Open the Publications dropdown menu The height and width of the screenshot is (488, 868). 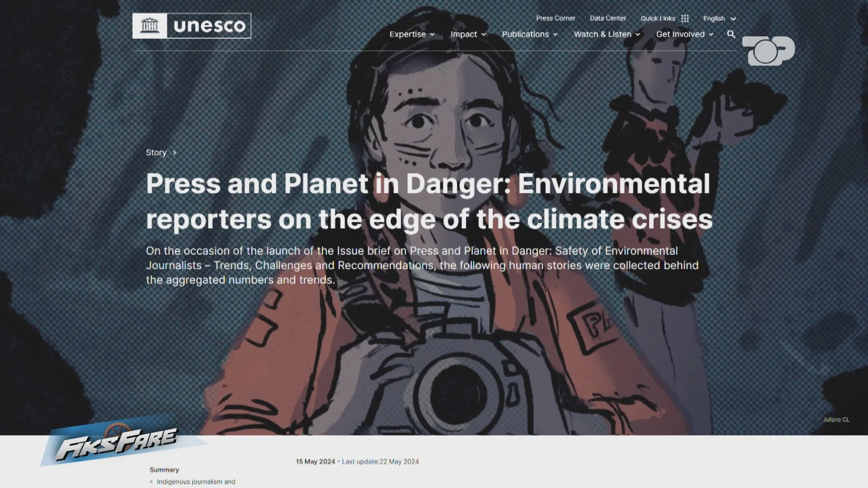(530, 34)
